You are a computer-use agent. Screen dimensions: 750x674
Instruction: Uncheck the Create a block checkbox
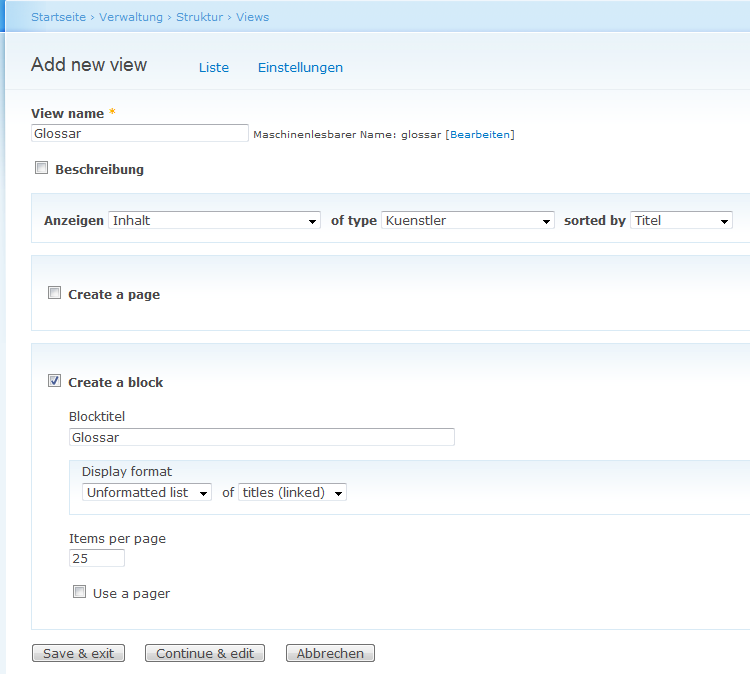(x=55, y=381)
